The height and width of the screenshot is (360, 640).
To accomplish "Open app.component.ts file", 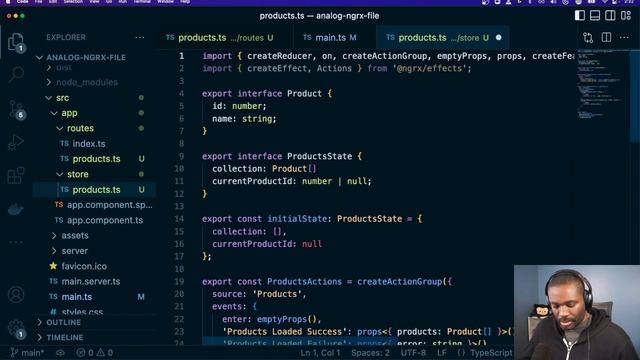I will [x=105, y=220].
